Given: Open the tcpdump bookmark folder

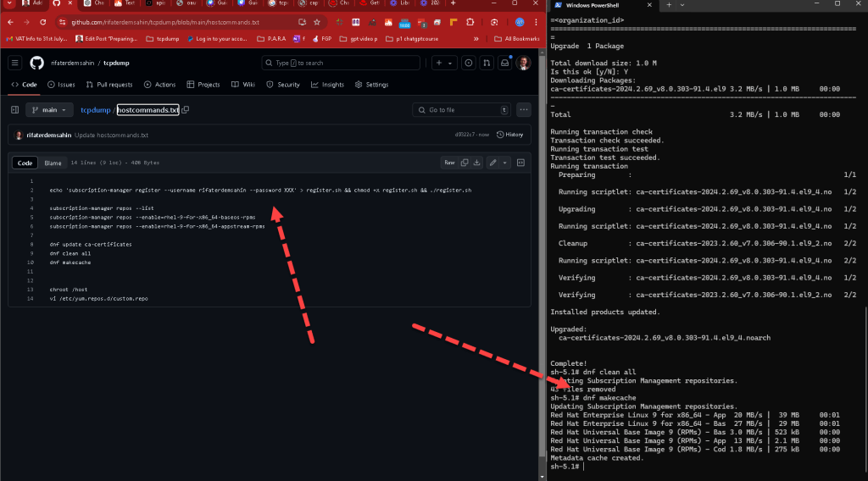Looking at the screenshot, I should 163,39.
